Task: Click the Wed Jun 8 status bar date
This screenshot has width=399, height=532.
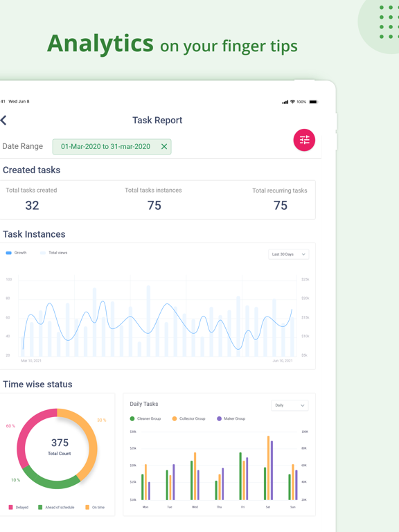Action: 19,101
